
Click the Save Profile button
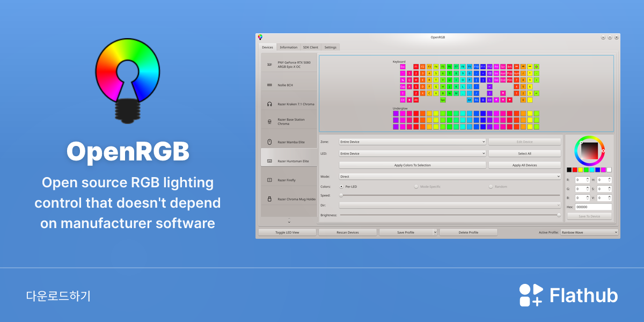[x=405, y=232]
